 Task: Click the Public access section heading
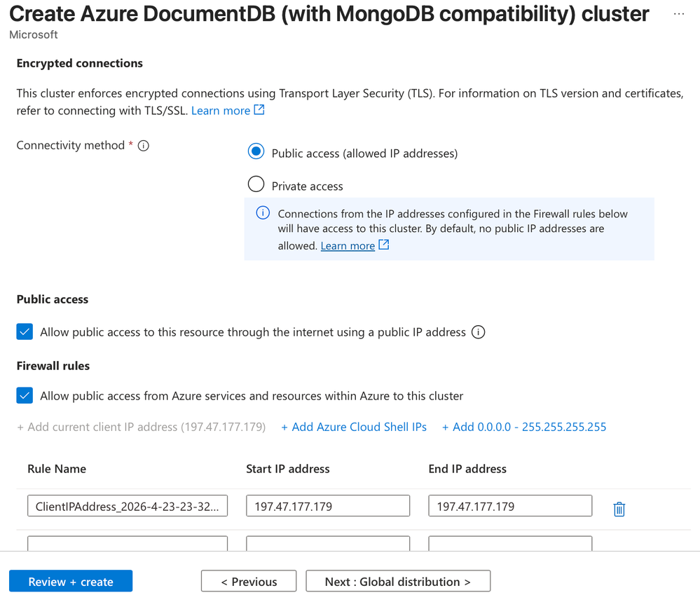coord(53,299)
